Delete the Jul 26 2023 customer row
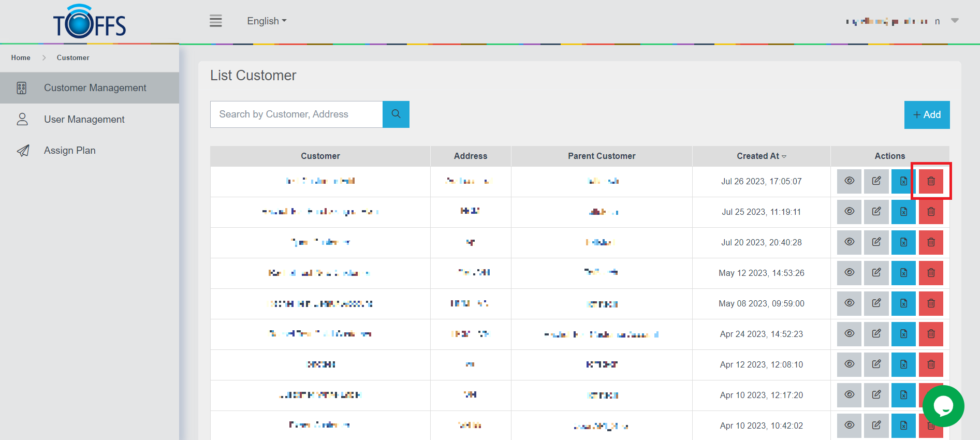The width and height of the screenshot is (980, 440). [931, 181]
